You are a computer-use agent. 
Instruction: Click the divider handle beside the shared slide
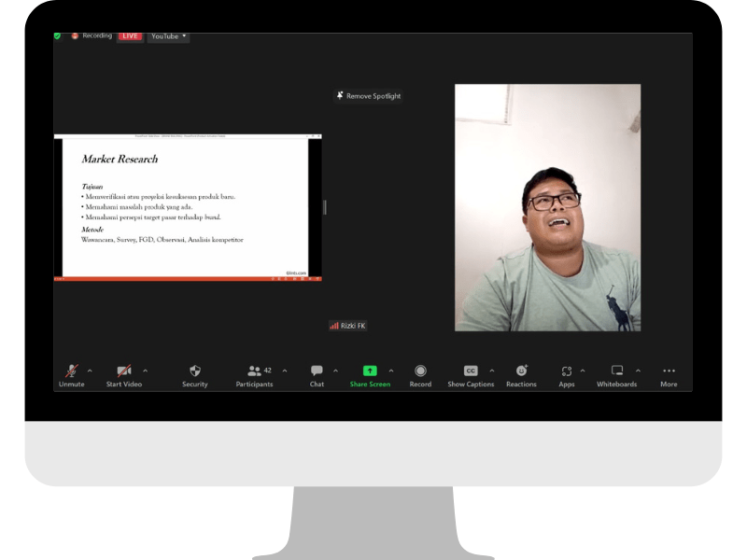click(x=325, y=207)
